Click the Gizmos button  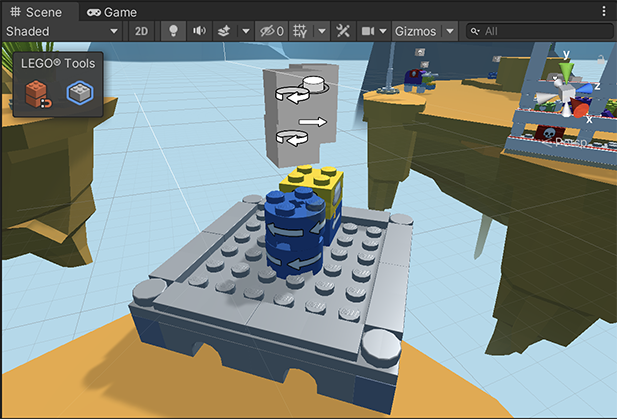point(415,31)
